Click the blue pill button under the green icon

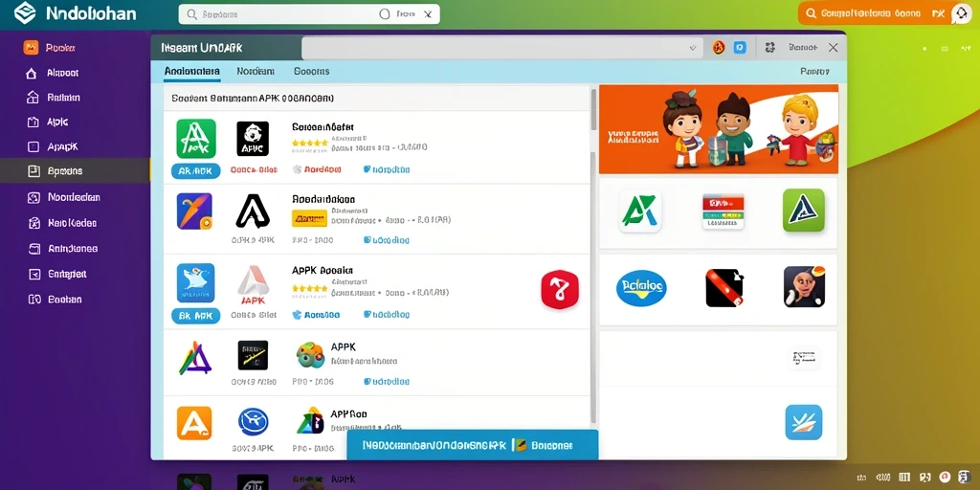pyautogui.click(x=195, y=170)
